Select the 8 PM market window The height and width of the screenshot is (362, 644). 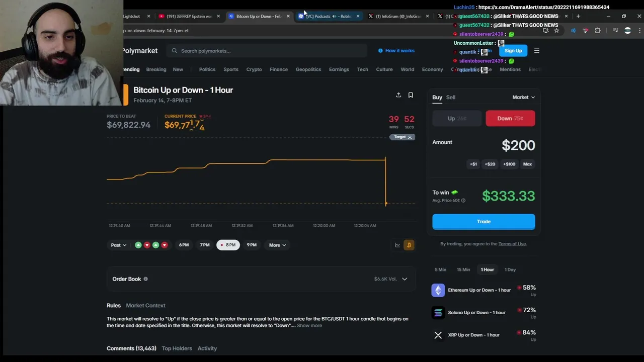click(228, 245)
